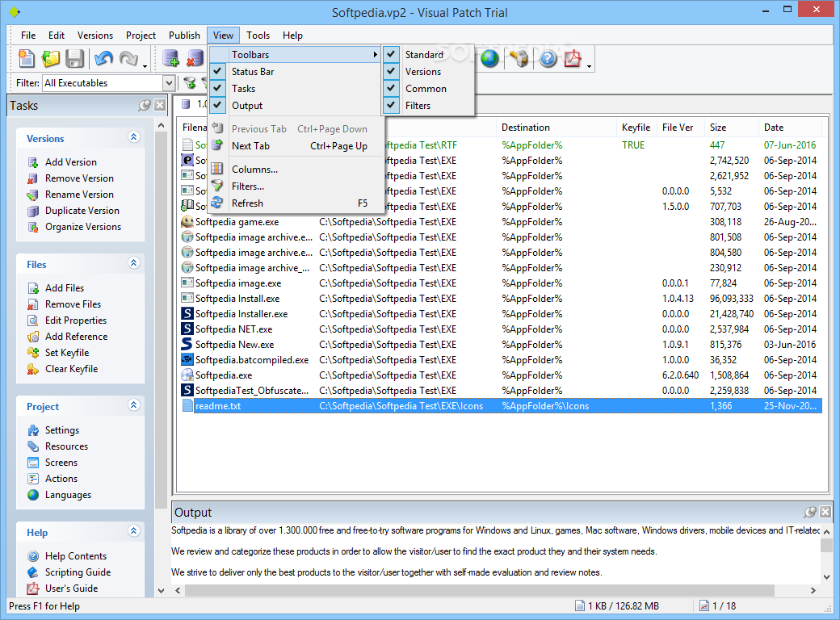Close the Output pane

tap(825, 512)
